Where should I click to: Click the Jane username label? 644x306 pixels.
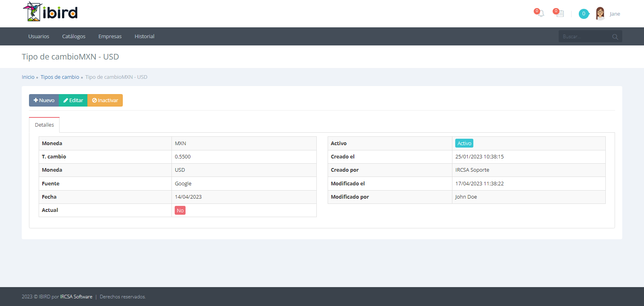[x=615, y=14]
